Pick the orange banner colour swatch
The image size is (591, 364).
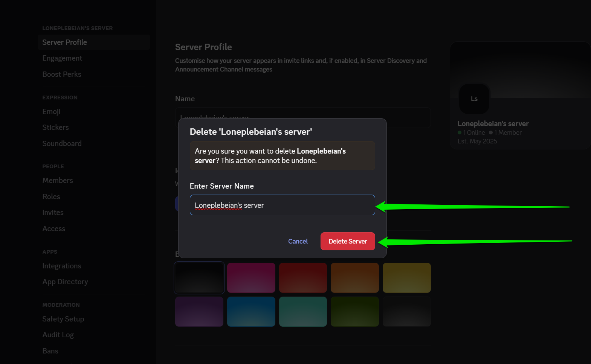tap(354, 278)
